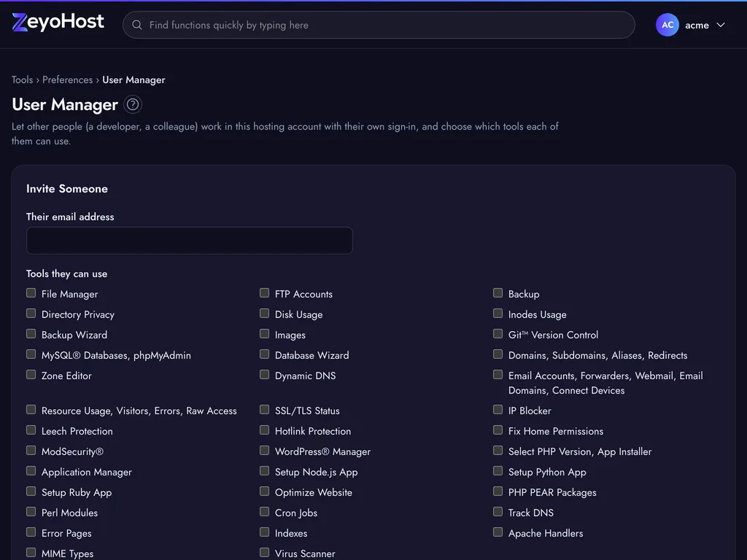Click the AC account avatar
Image resolution: width=747 pixels, height=560 pixels.
[x=667, y=25]
